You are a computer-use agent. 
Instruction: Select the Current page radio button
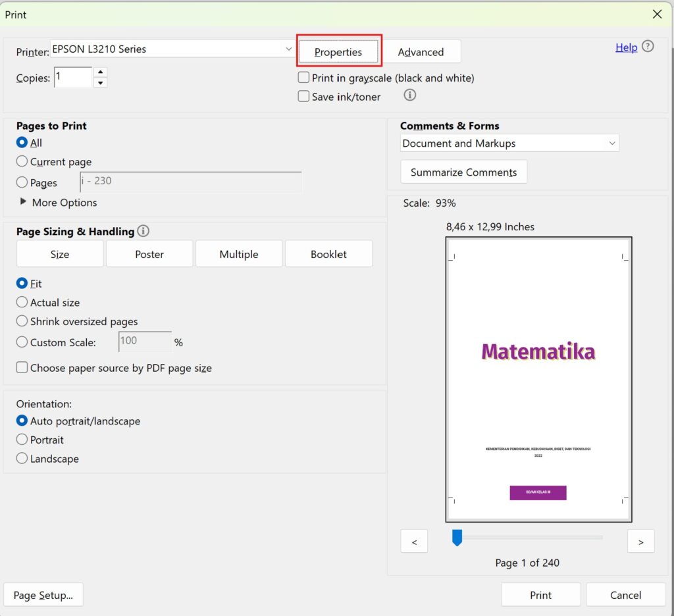coord(22,161)
